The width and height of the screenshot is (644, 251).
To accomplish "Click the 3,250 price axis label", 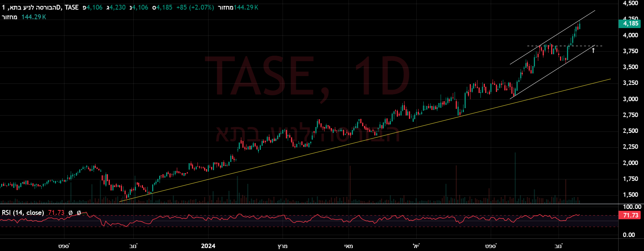I will click(x=630, y=83).
